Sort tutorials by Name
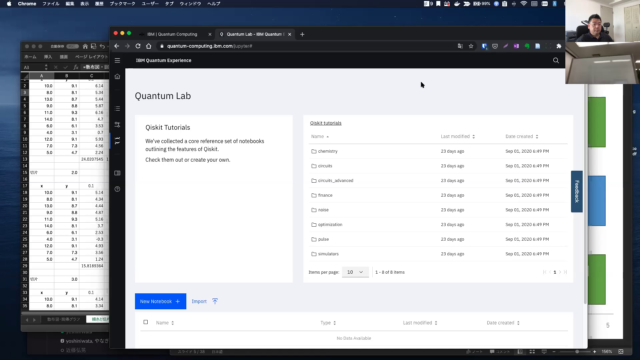Viewport: 640px width, 360px height. click(320, 136)
